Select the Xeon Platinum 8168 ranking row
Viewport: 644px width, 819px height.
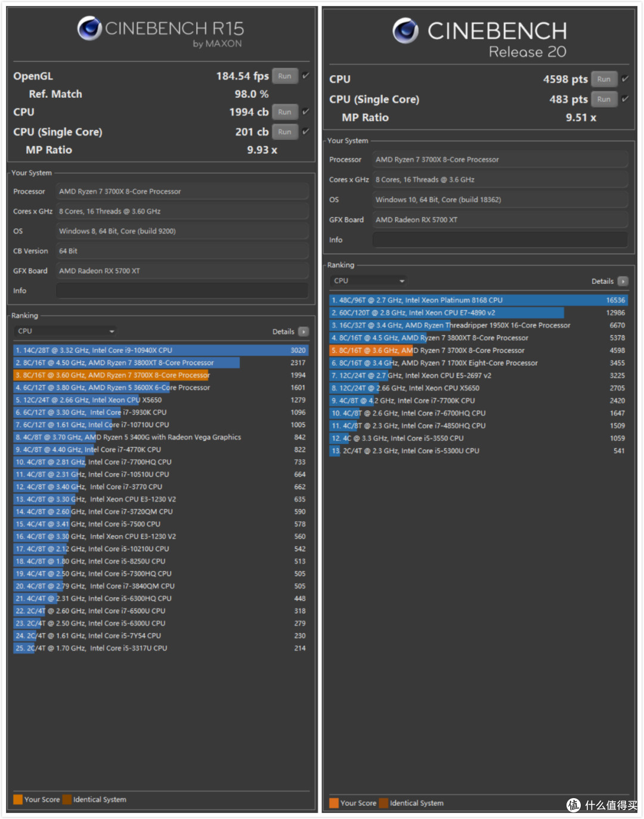479,300
